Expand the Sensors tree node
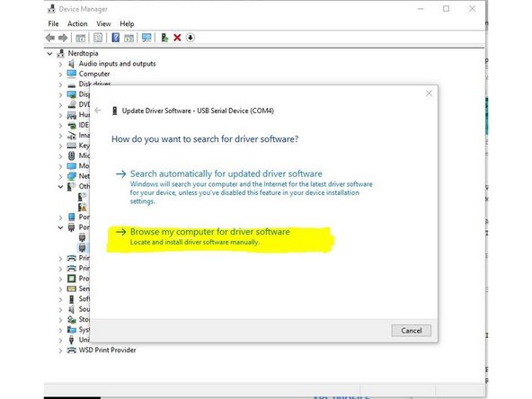Viewport: 532px width, 399px height. tap(60, 289)
